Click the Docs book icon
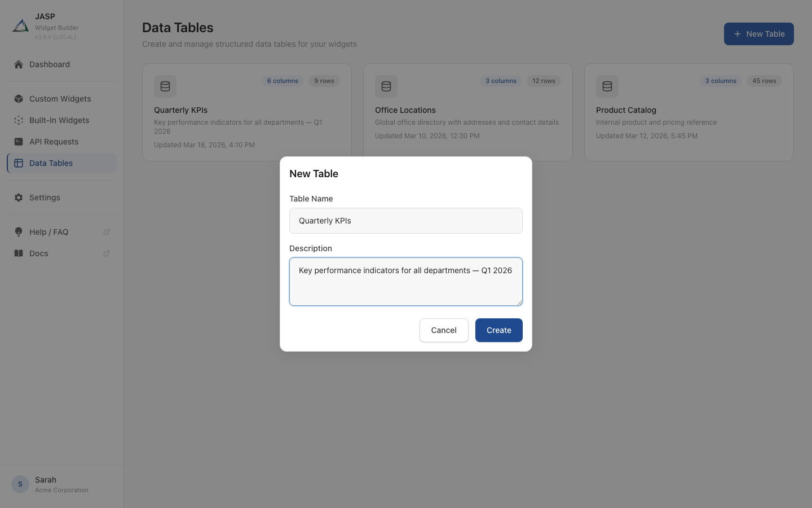 pyautogui.click(x=19, y=253)
